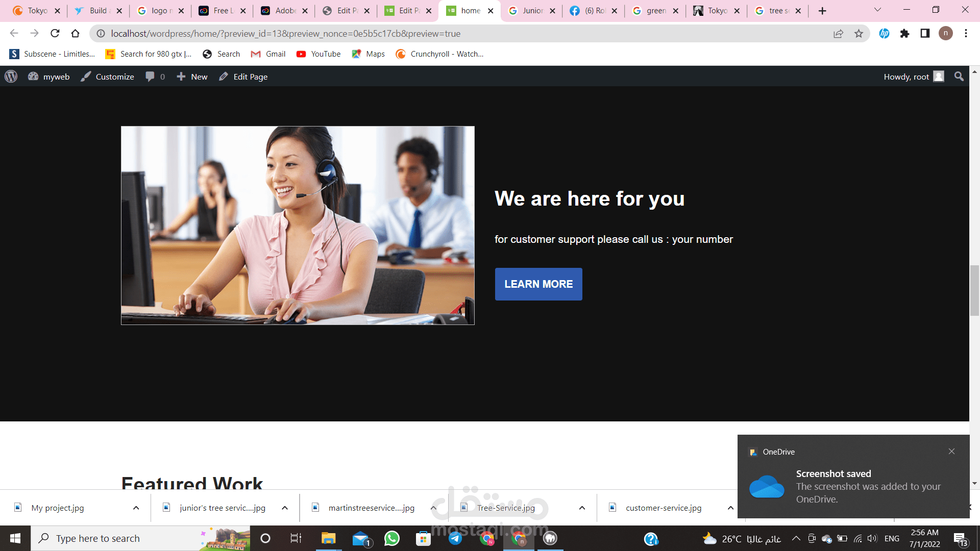980x551 pixels.
Task: Show hidden system tray icons
Action: 796,538
